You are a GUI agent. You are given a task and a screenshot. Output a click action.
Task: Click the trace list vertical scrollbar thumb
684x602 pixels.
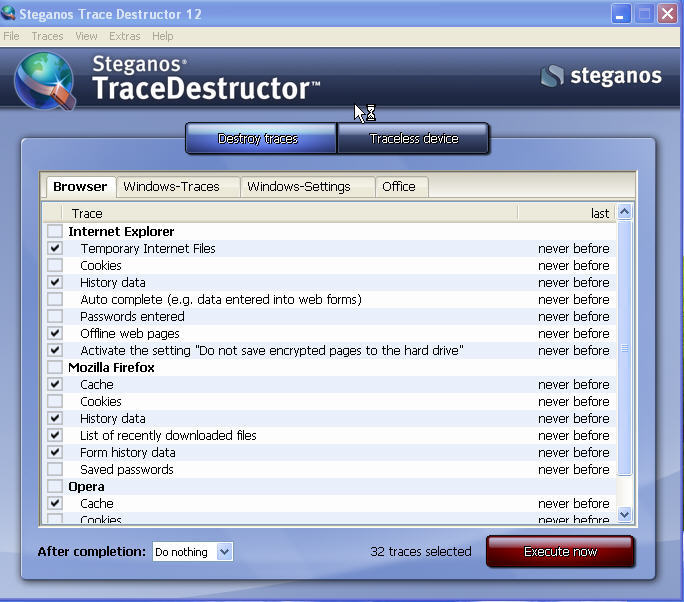click(x=624, y=348)
